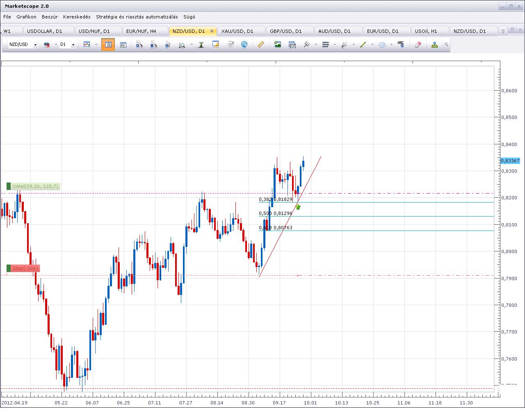The height and width of the screenshot is (420, 525).
Task: Open Stratégia és riasztás automatizálás menu
Action: point(137,17)
